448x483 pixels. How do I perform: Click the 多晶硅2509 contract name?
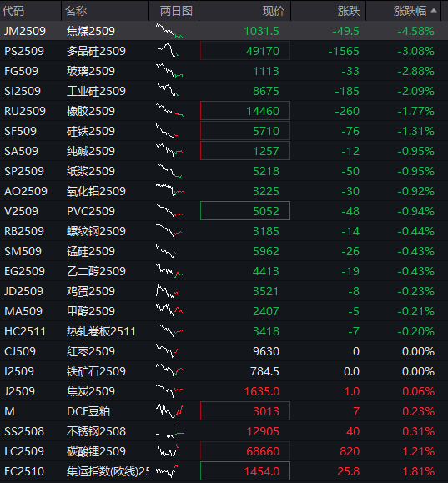96,51
